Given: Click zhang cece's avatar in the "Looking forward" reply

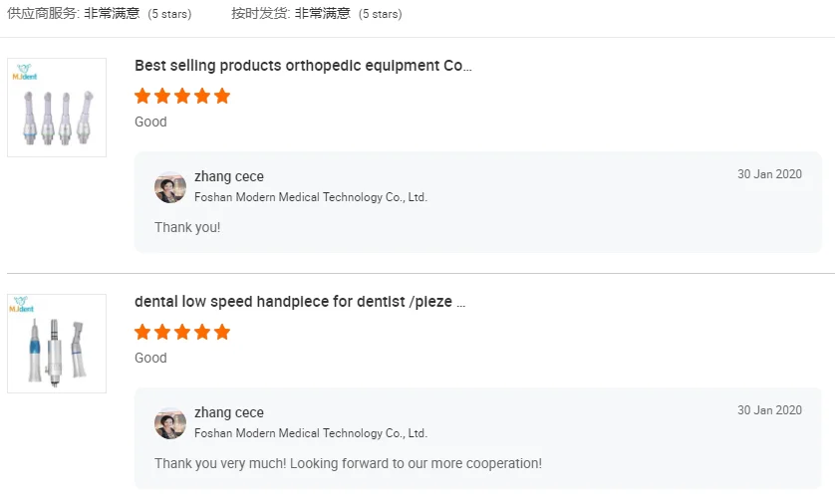Looking at the screenshot, I should (170, 423).
